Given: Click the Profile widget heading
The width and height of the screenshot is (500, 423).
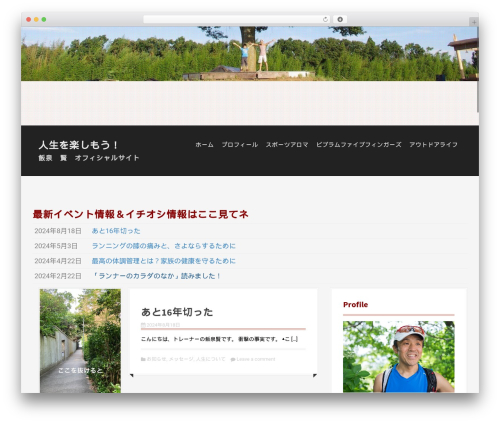Looking at the screenshot, I should [x=355, y=305].
